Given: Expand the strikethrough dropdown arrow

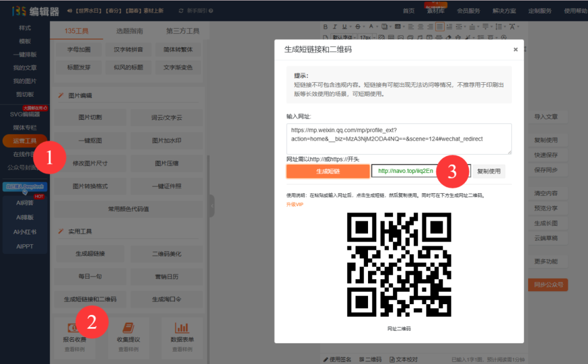Looking at the screenshot, I should [x=364, y=27].
